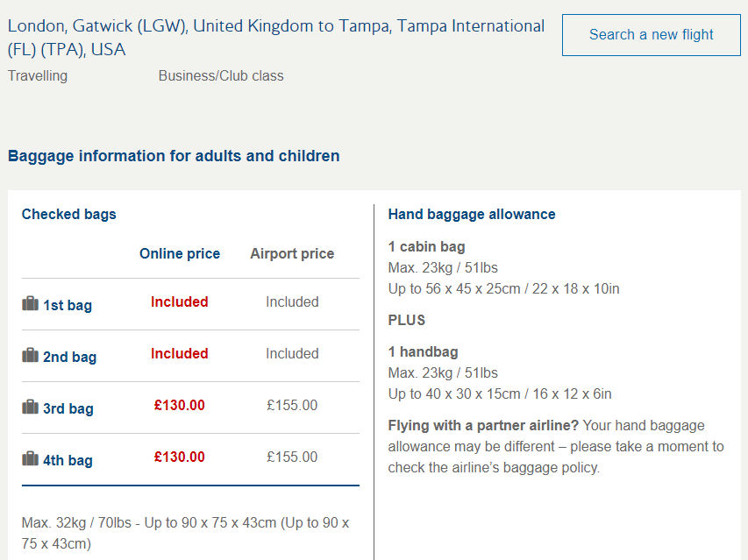Click the £155.00 airport price for 4th bag

click(x=292, y=457)
